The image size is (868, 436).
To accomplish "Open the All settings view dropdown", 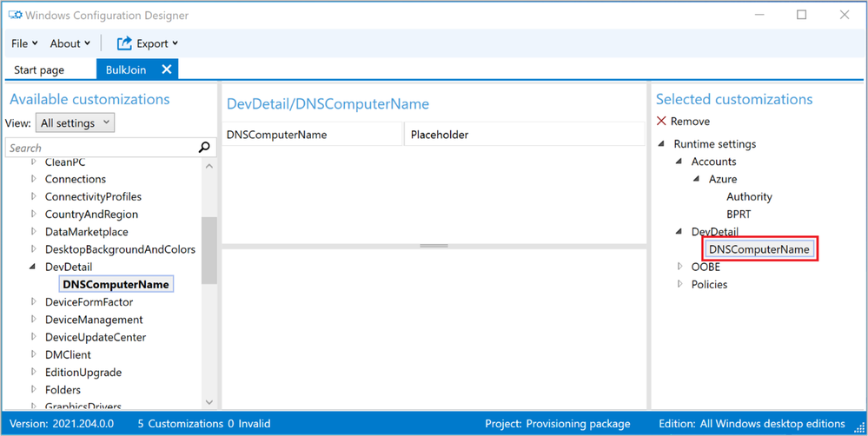I will [x=75, y=122].
